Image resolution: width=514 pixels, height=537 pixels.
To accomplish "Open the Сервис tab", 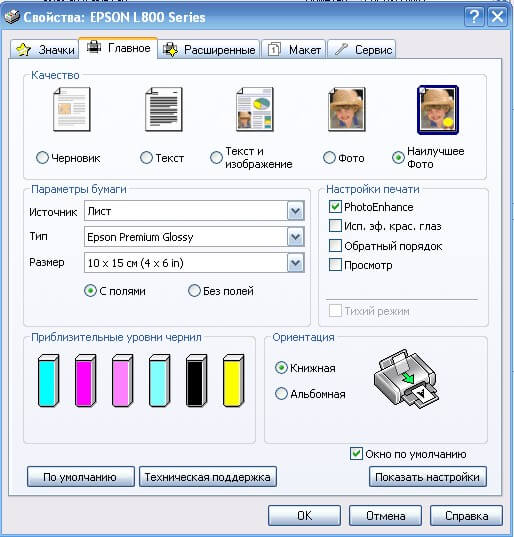I will point(362,50).
